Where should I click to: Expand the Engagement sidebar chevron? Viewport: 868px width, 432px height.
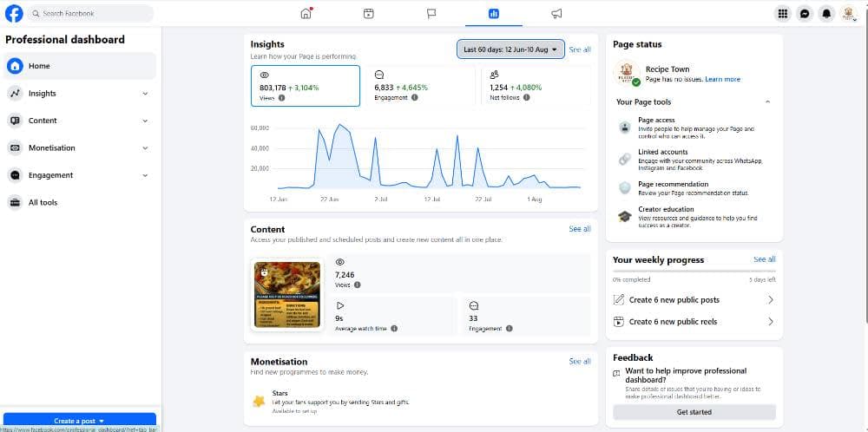(145, 175)
